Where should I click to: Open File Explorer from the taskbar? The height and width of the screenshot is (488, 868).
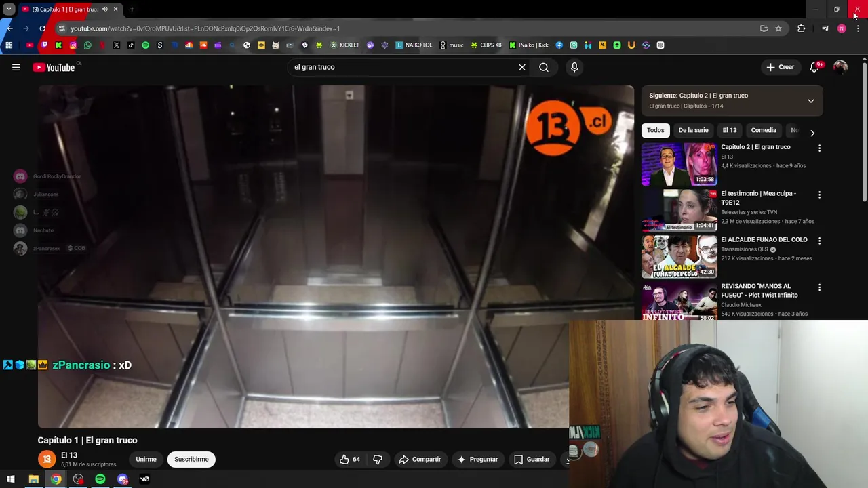point(33,479)
